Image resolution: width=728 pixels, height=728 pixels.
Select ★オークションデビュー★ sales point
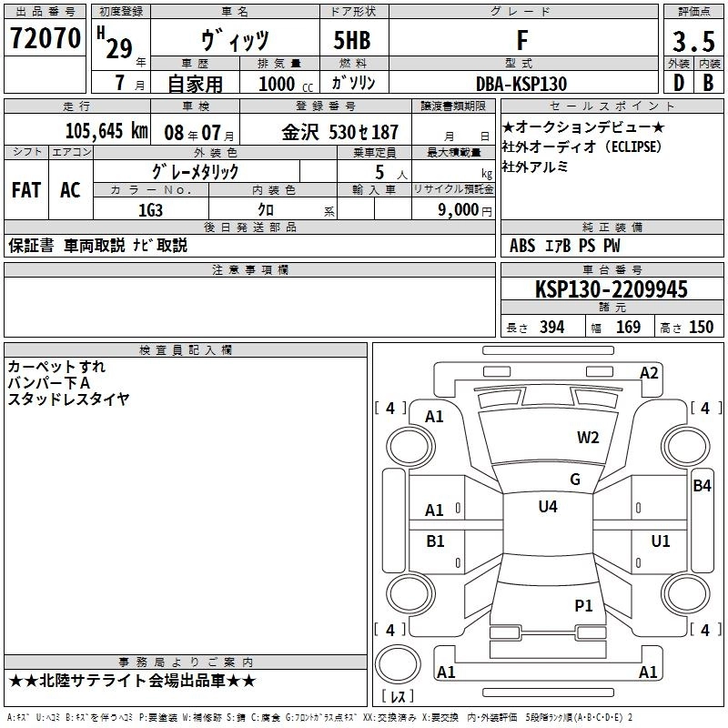(583, 126)
